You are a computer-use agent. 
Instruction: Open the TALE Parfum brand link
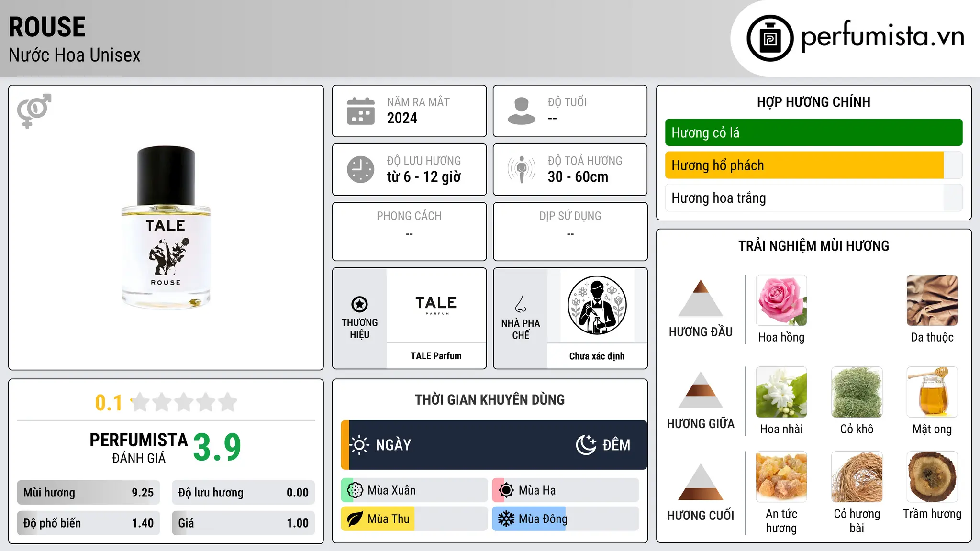point(436,356)
